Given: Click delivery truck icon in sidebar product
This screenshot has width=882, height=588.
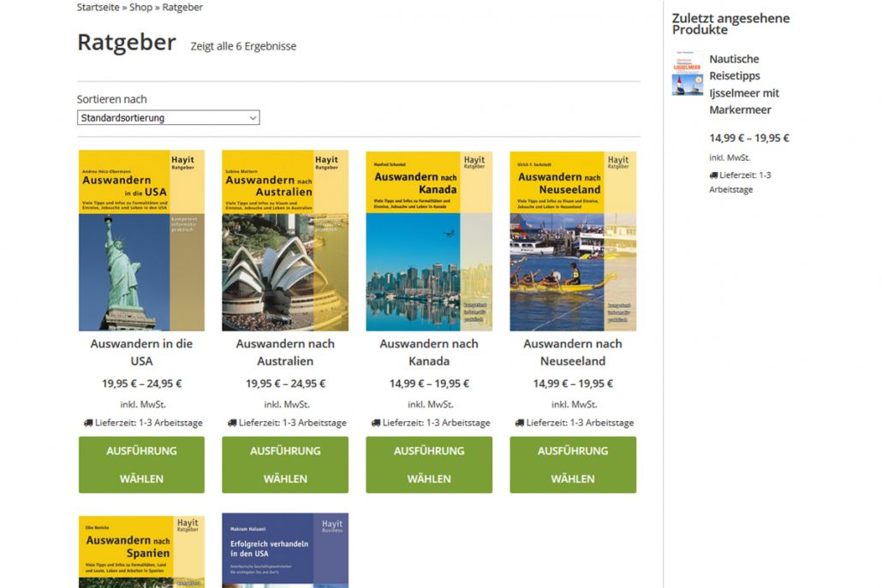Looking at the screenshot, I should [714, 175].
